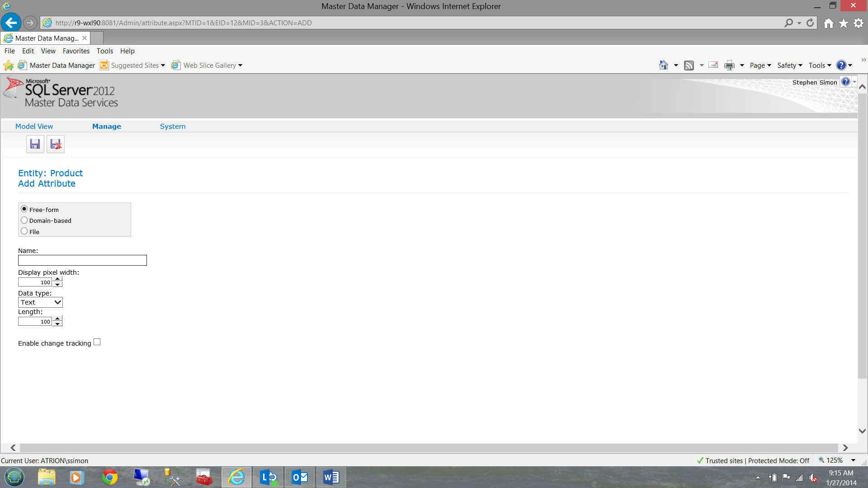The width and height of the screenshot is (868, 488).
Task: Open Favorites star icon in browser
Action: tap(844, 23)
